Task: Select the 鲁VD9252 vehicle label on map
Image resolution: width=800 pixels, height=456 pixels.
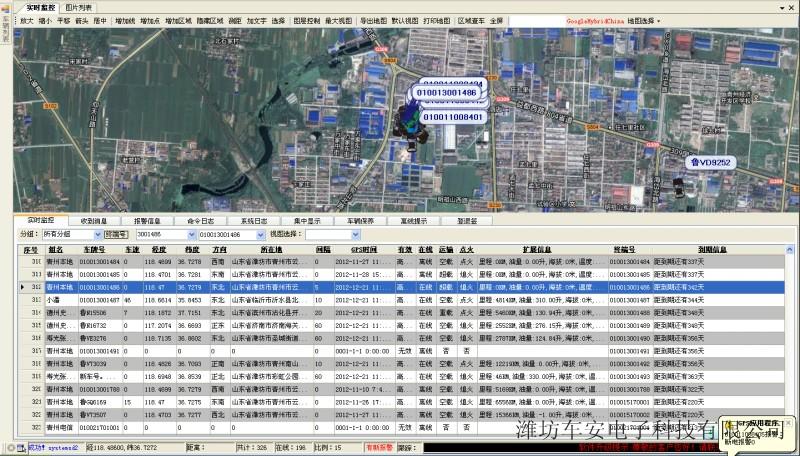Action: click(x=711, y=161)
